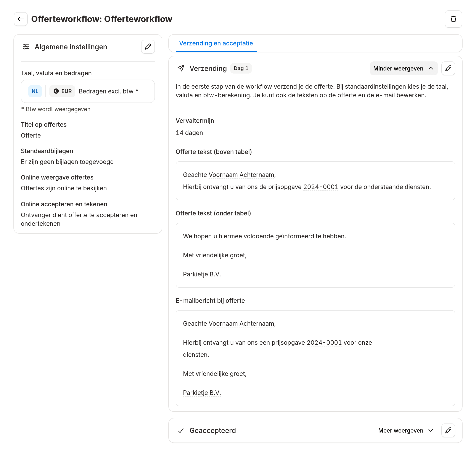Click the settings sliders icon

pos(26,47)
